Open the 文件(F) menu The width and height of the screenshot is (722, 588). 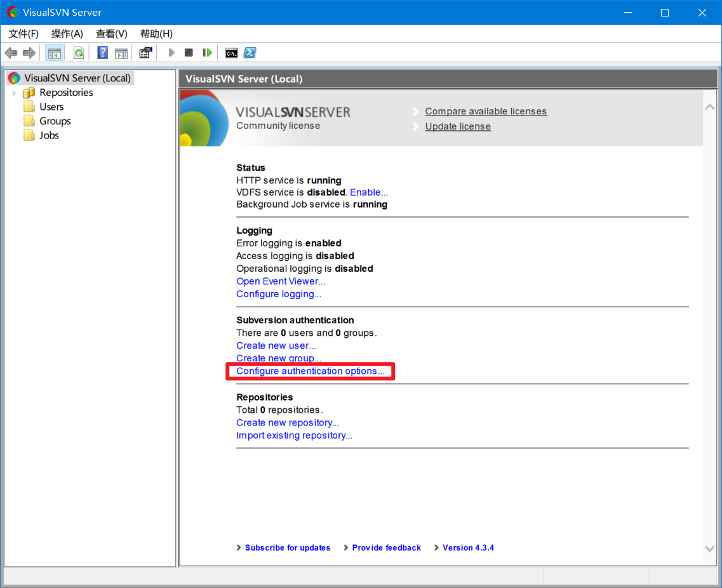23,34
